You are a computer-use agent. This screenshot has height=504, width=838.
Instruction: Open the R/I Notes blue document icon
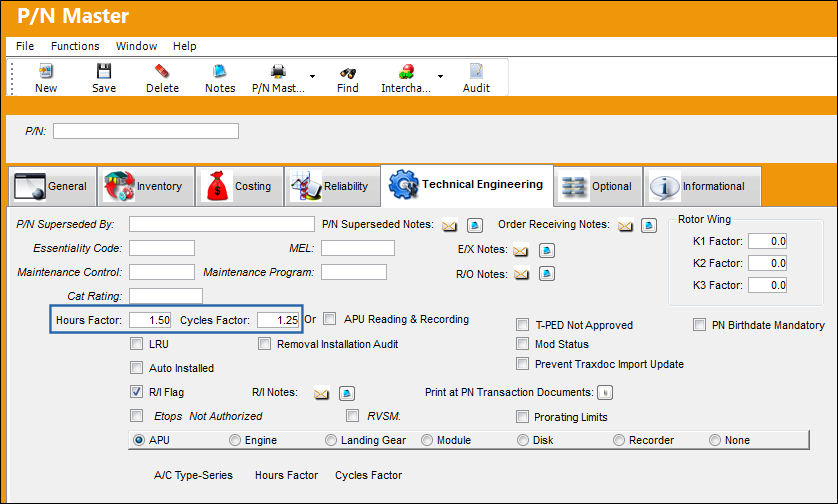347,394
